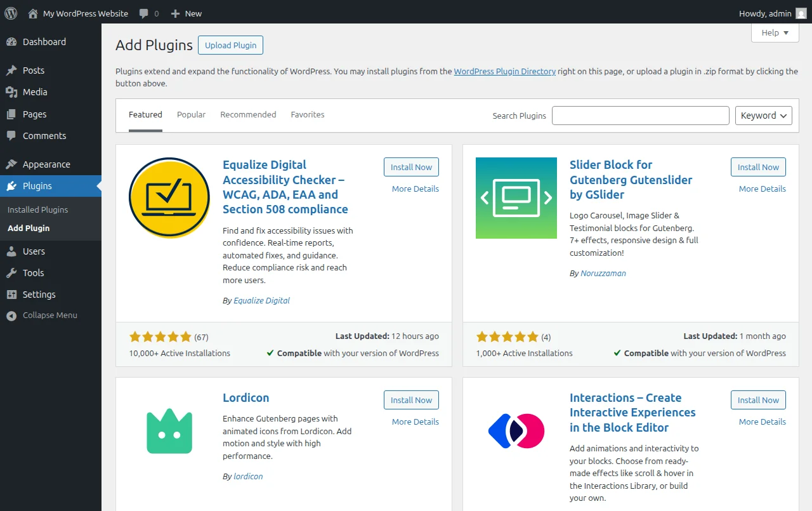The image size is (812, 511).
Task: Open the WordPress logo menu
Action: pyautogui.click(x=10, y=13)
